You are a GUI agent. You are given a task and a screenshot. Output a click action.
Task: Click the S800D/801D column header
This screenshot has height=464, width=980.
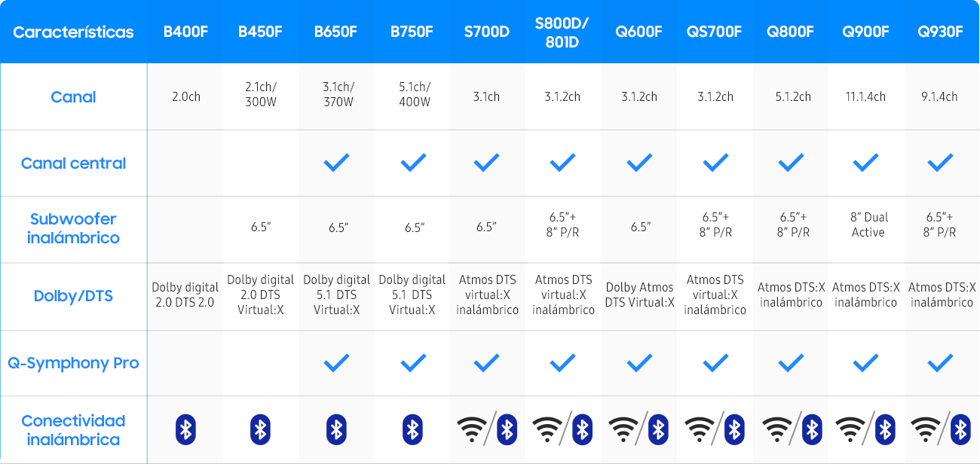pos(562,32)
